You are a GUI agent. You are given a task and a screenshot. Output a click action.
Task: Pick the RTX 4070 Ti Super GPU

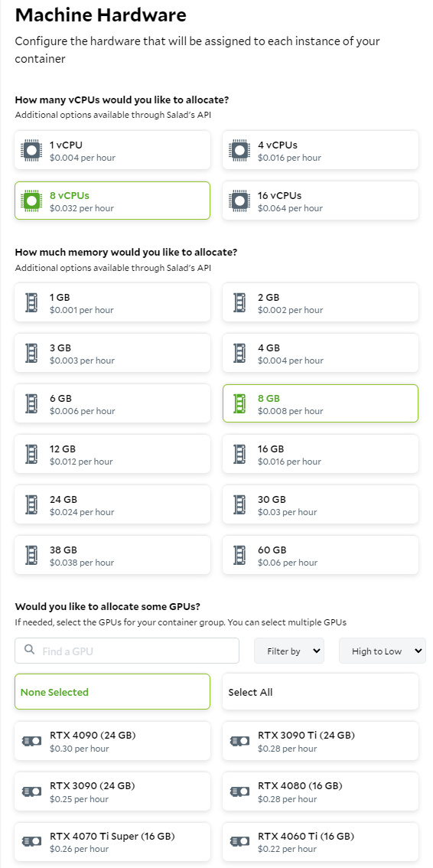(112, 841)
